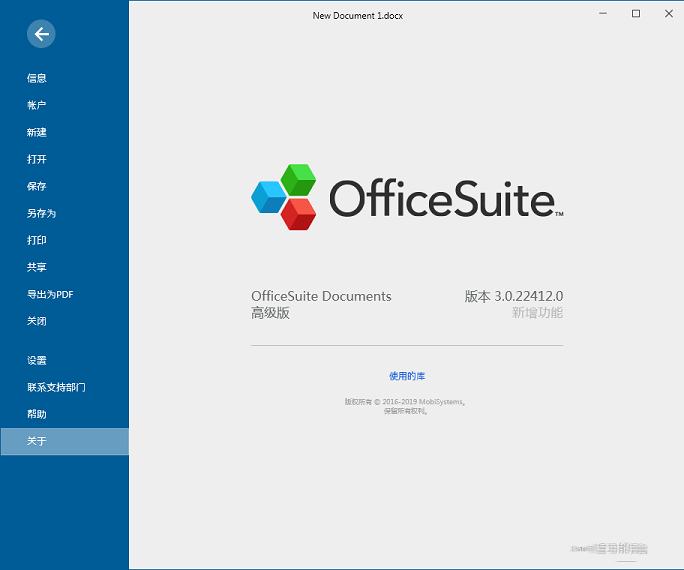Open 设置 from the sidebar
The height and width of the screenshot is (570, 684).
click(x=37, y=360)
